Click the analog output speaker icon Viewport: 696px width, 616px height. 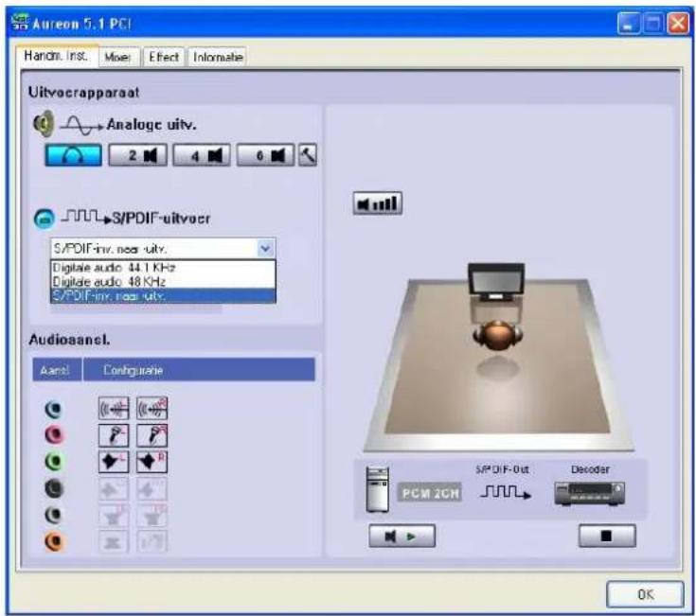click(x=44, y=123)
